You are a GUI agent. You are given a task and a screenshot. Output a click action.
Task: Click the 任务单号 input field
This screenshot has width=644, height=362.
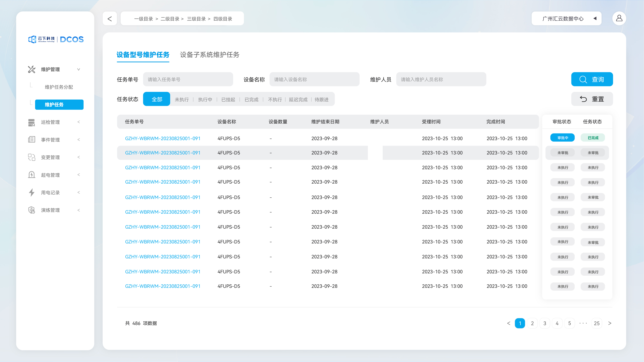tap(188, 79)
